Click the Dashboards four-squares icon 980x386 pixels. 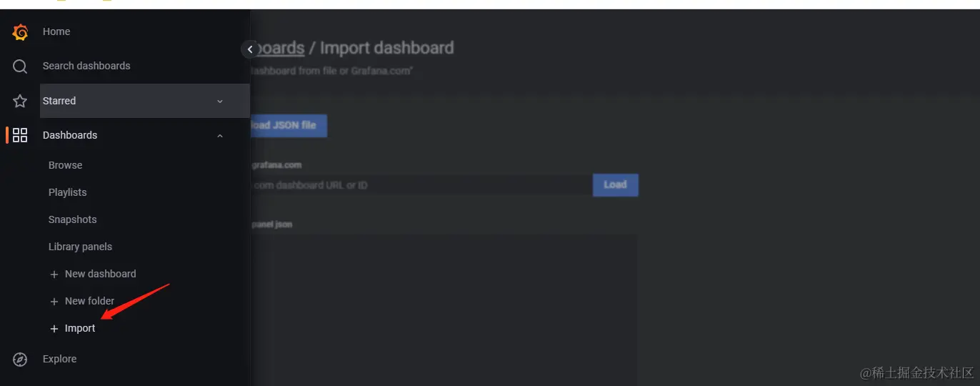coord(20,135)
